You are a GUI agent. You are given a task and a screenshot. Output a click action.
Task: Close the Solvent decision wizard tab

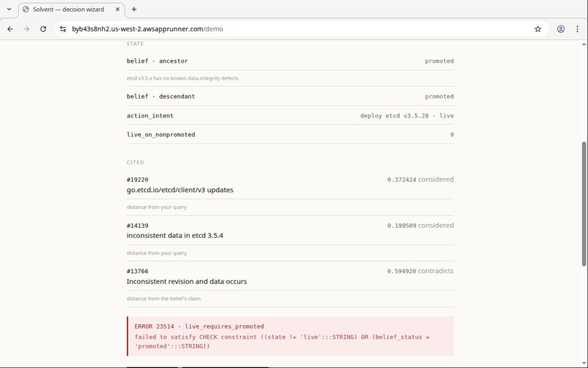(117, 9)
